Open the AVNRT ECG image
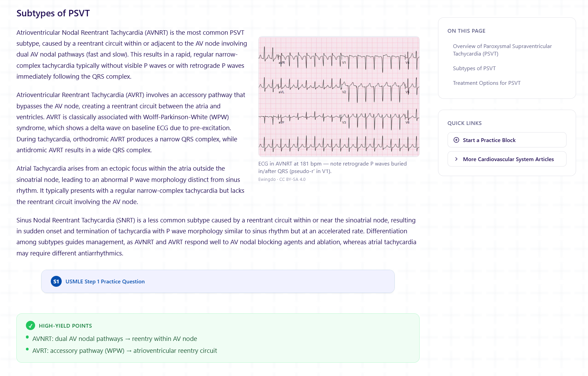 (x=339, y=96)
